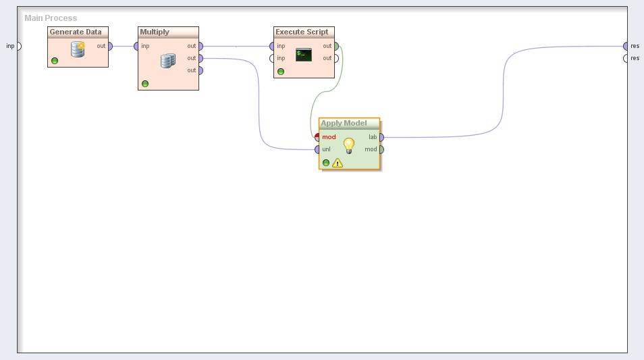644x360 pixels.
Task: Click the Execute Script terminal icon
Action: coord(304,55)
